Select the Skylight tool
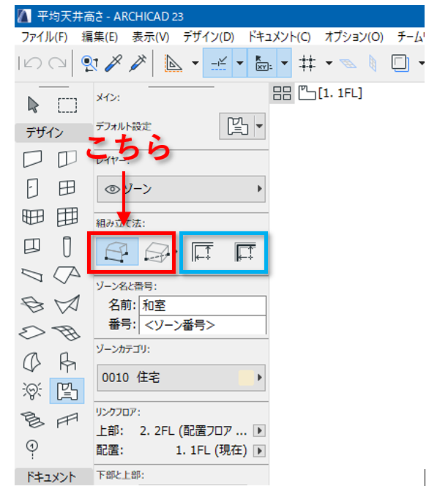The width and height of the screenshot is (448, 497). 32,304
